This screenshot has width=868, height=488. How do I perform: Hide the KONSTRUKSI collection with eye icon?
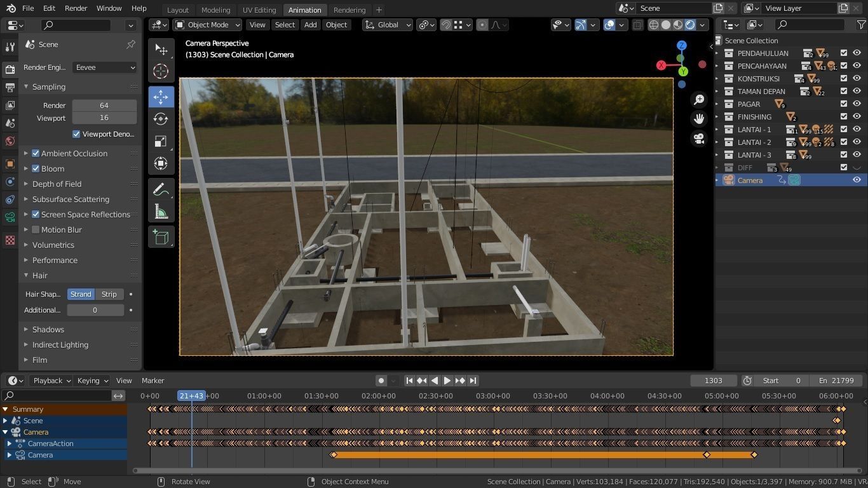tap(857, 79)
